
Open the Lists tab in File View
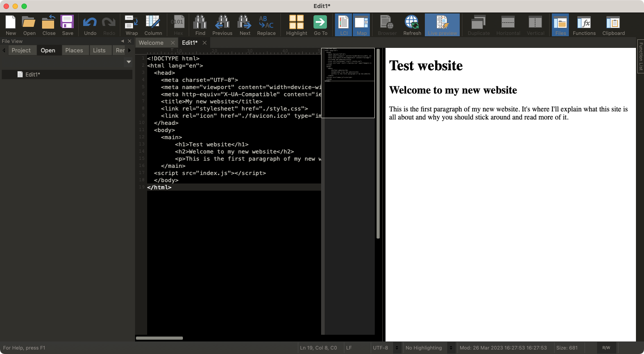click(x=99, y=51)
